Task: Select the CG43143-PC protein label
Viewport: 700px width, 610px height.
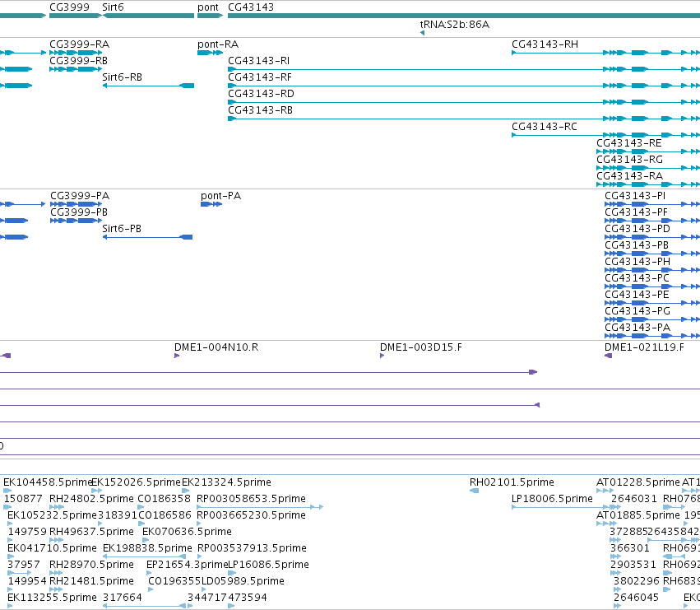Action: pyautogui.click(x=637, y=278)
